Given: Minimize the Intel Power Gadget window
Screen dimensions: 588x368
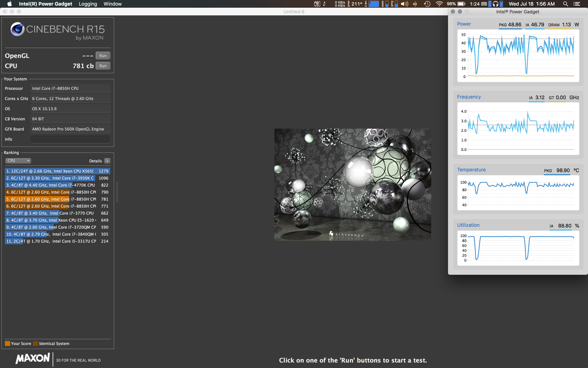Looking at the screenshot, I should pos(460,11).
